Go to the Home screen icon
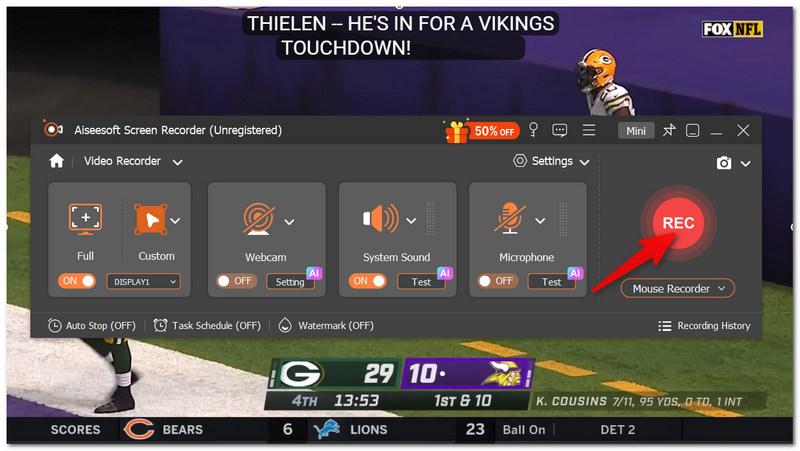Viewport: 800px width, 451px height. pyautogui.click(x=57, y=161)
